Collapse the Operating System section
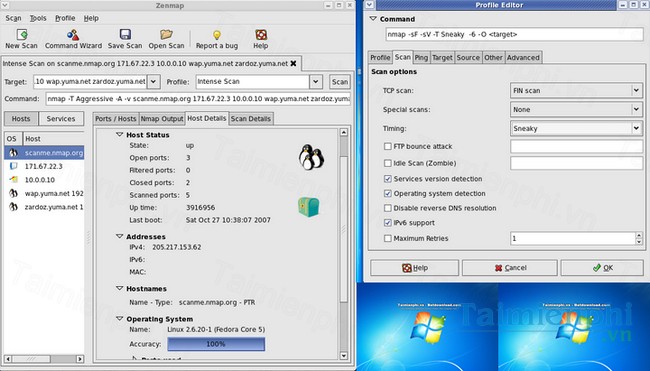The height and width of the screenshot is (371, 650). [x=119, y=319]
